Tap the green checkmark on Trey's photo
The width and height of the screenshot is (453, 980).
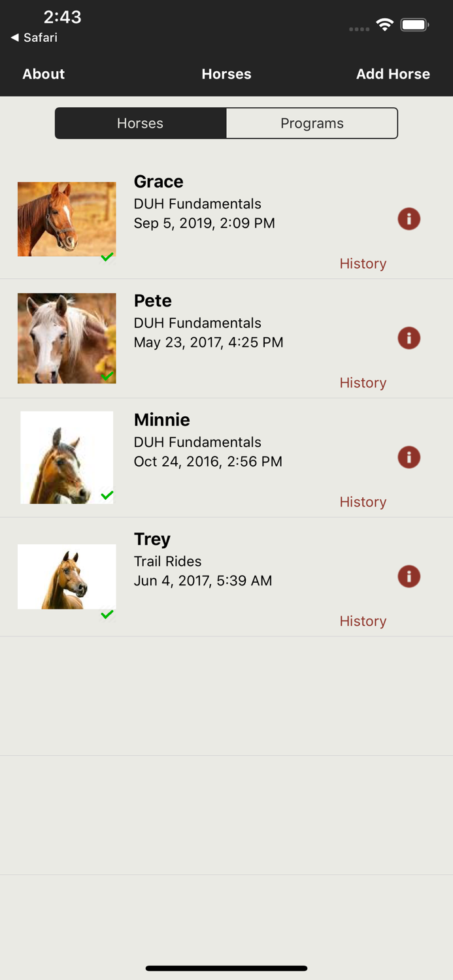point(107,615)
